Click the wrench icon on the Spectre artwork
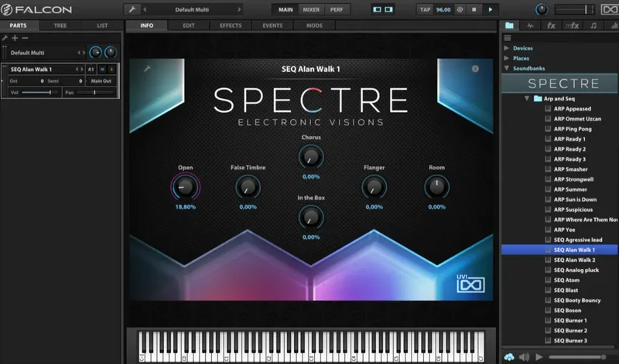 point(147,68)
